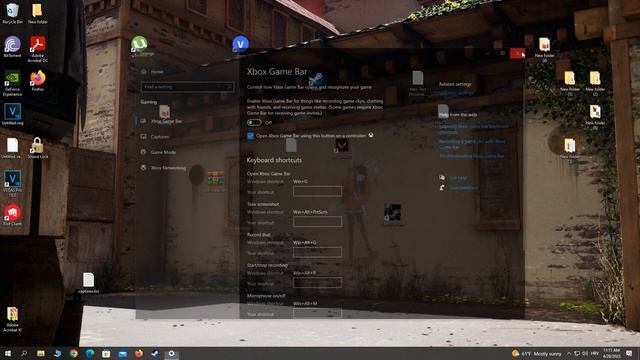The height and width of the screenshot is (360, 640).
Task: Close the Settings window with the red X
Action: 517,53
